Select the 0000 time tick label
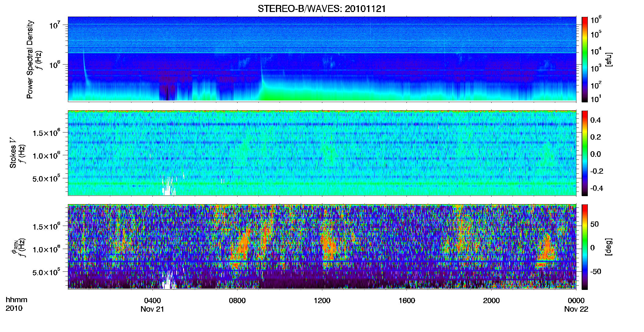The width and height of the screenshot is (644, 332). coord(576,300)
